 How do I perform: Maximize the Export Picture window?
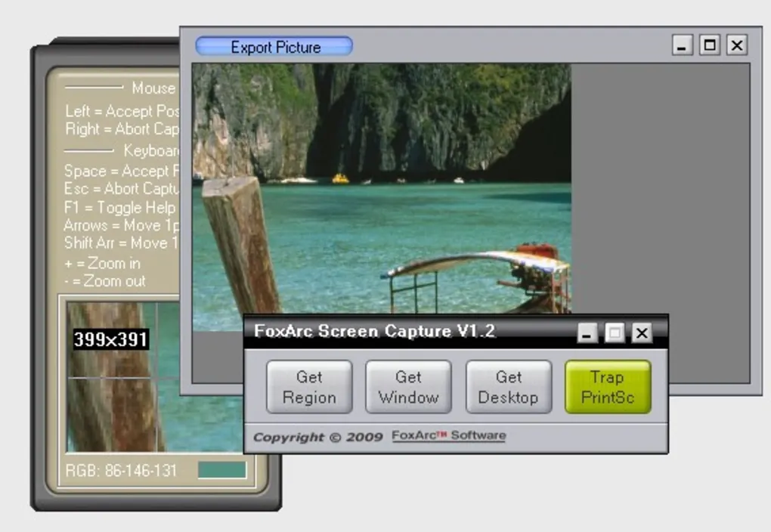point(709,45)
